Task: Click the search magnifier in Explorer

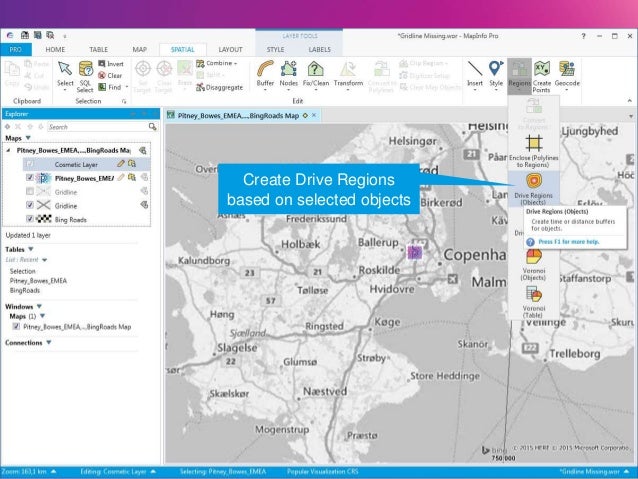Action: [153, 127]
